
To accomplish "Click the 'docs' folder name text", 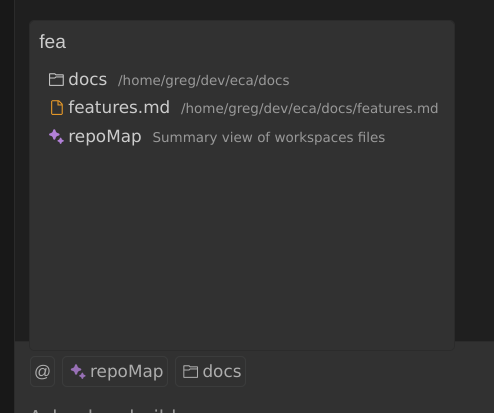I will [x=88, y=79].
